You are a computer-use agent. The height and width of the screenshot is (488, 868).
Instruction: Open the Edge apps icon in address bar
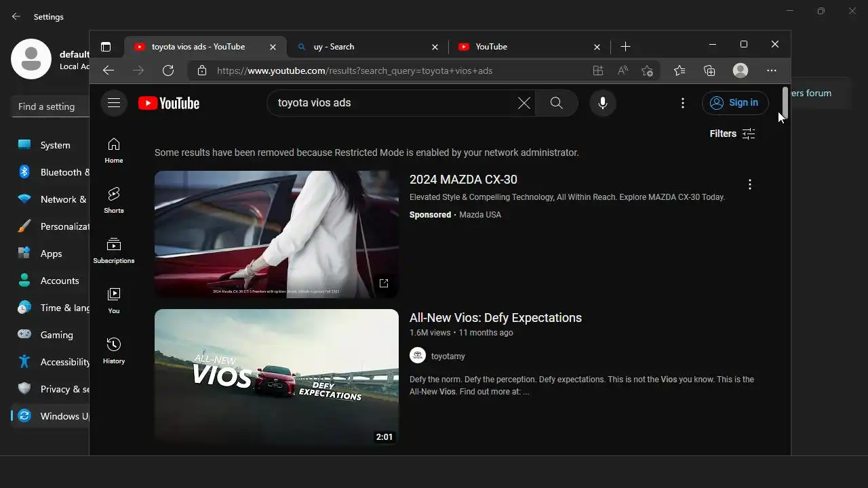(597, 70)
